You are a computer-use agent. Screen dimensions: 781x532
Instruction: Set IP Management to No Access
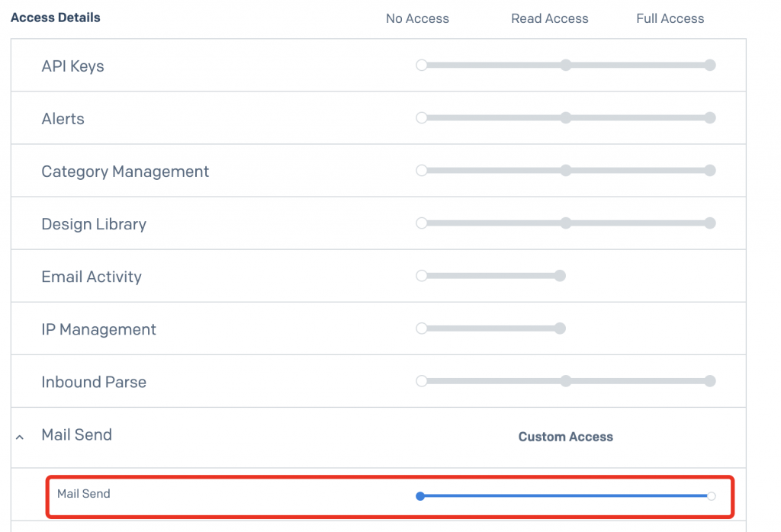point(421,328)
